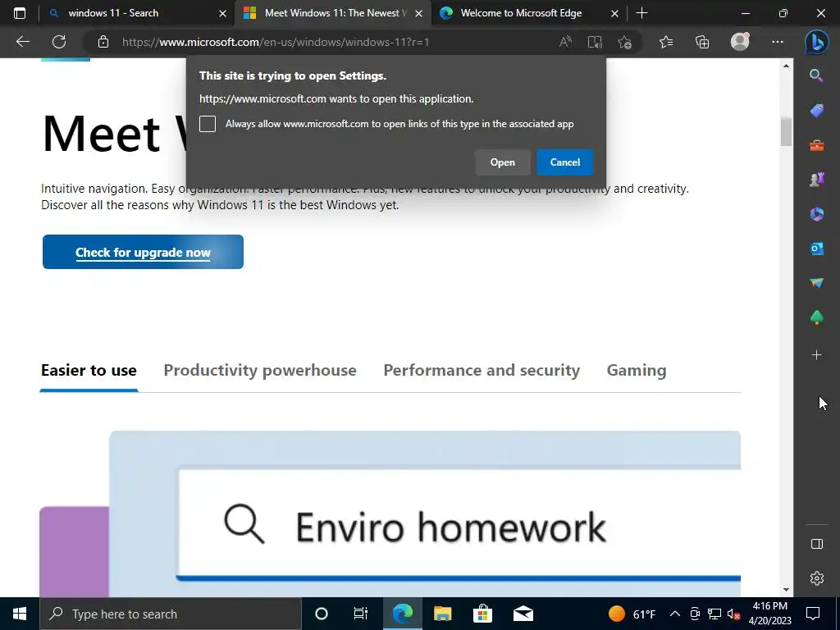Refresh the current page
This screenshot has height=630, width=840.
point(59,42)
